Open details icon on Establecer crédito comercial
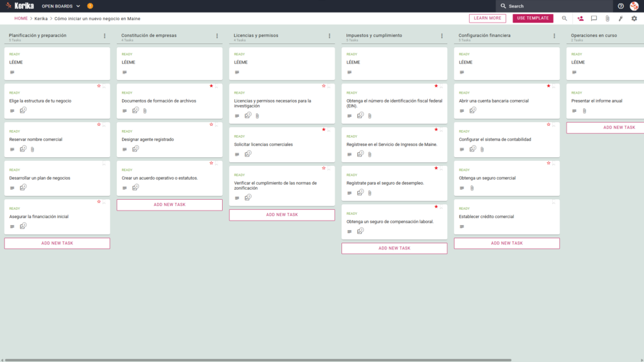The height and width of the screenshot is (362, 644). [462, 226]
